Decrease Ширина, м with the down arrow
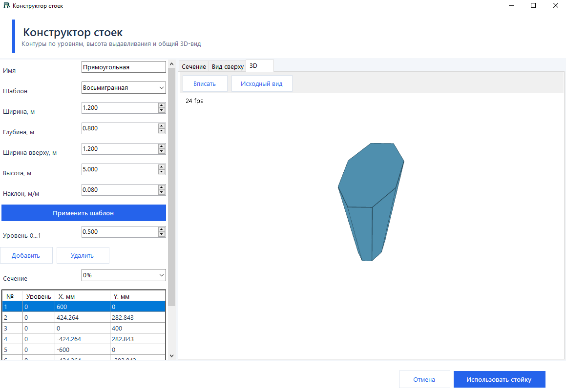Viewport: 566px width, 392px height. point(162,110)
